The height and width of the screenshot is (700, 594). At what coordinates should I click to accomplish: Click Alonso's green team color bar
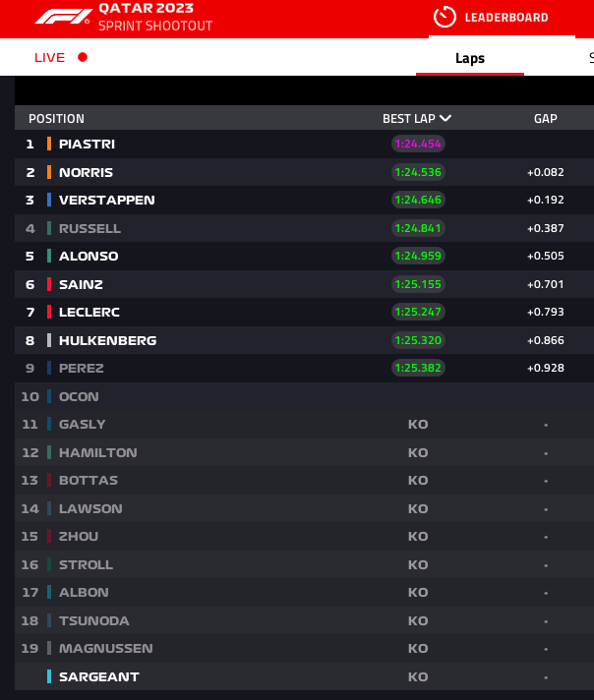pos(49,256)
